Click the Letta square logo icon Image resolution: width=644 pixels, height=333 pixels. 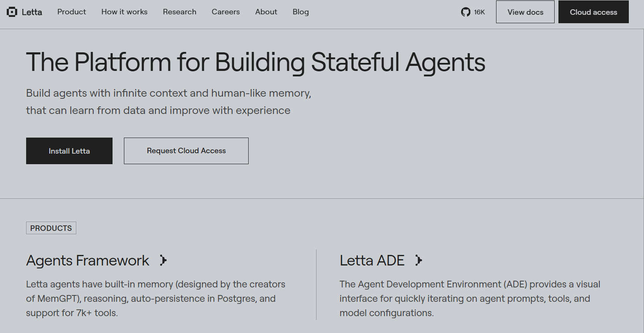pos(12,12)
